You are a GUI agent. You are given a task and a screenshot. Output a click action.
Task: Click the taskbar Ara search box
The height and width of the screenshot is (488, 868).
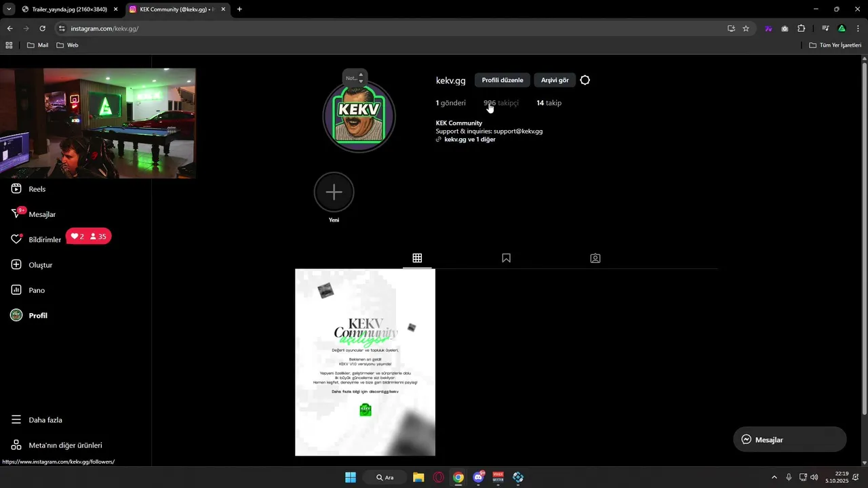point(385,477)
